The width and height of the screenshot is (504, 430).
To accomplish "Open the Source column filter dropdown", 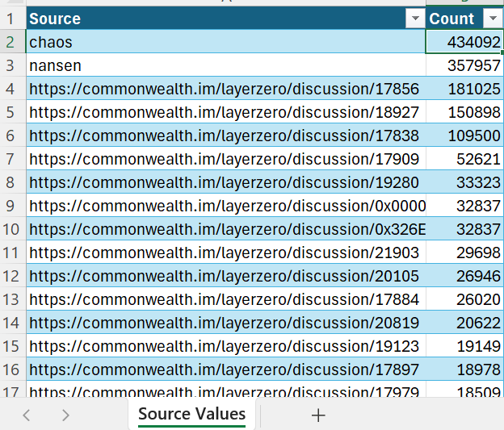I will tap(415, 19).
